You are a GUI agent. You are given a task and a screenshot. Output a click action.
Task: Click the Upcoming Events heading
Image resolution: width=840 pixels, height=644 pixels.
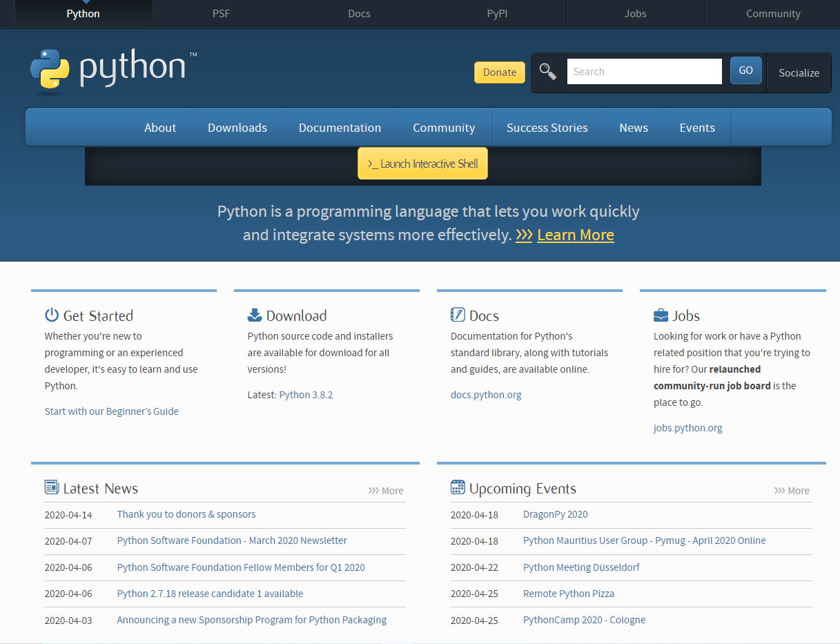coord(522,488)
